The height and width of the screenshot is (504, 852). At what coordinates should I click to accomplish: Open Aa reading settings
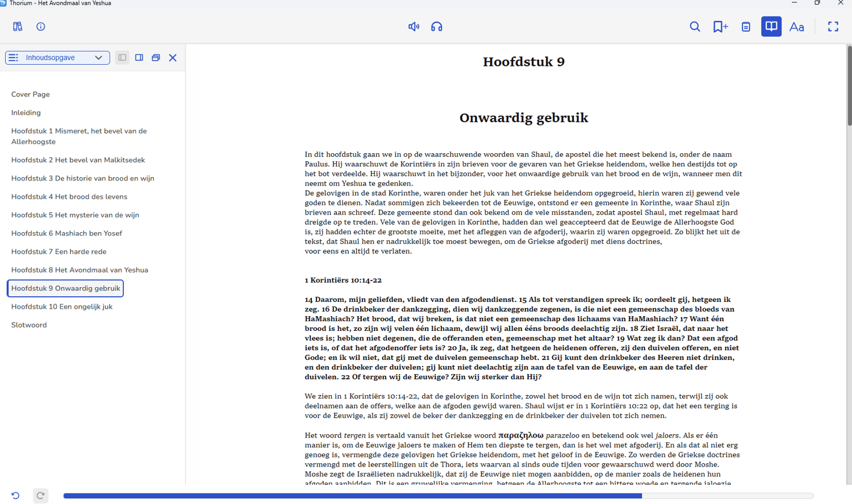[797, 27]
